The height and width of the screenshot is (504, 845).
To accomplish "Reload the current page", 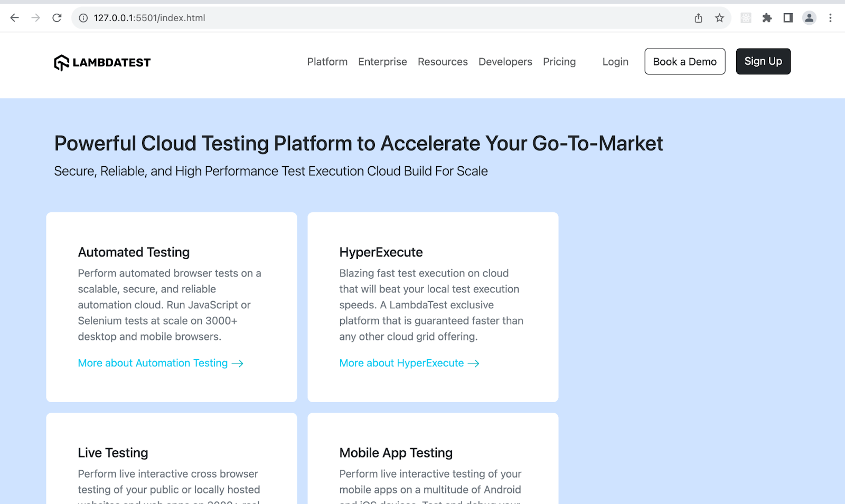I will point(57,18).
